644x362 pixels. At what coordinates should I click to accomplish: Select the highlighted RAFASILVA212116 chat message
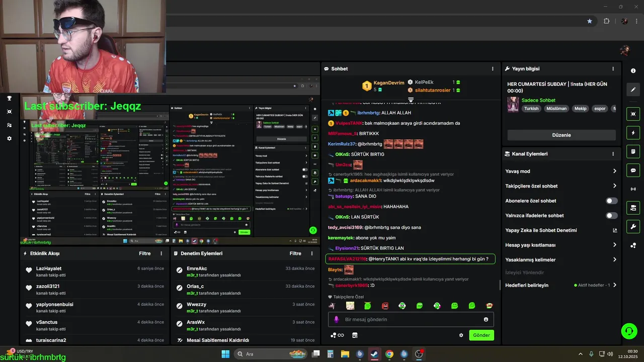click(x=411, y=258)
